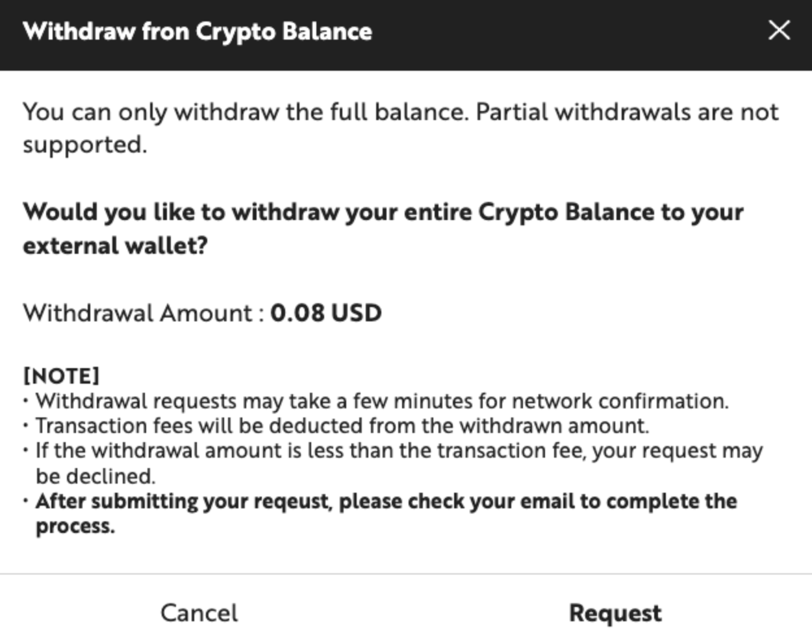Click the bolded withdrawal confirmation question
Viewport: 812px width, 644px height.
pyautogui.click(x=383, y=226)
